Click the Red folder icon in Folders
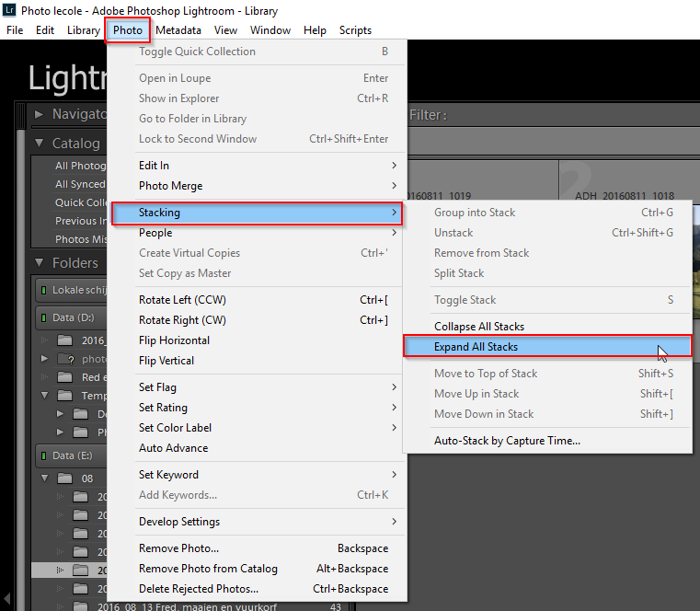The width and height of the screenshot is (700, 611). tap(64, 377)
